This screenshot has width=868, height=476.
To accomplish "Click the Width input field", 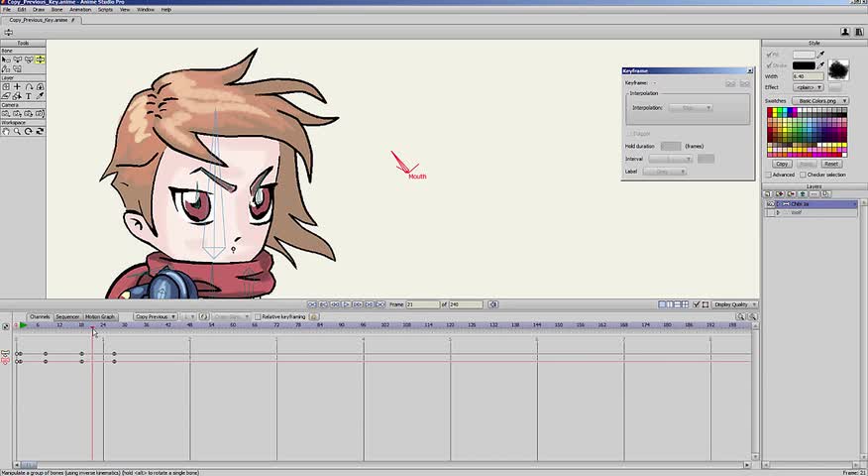I will tap(809, 76).
